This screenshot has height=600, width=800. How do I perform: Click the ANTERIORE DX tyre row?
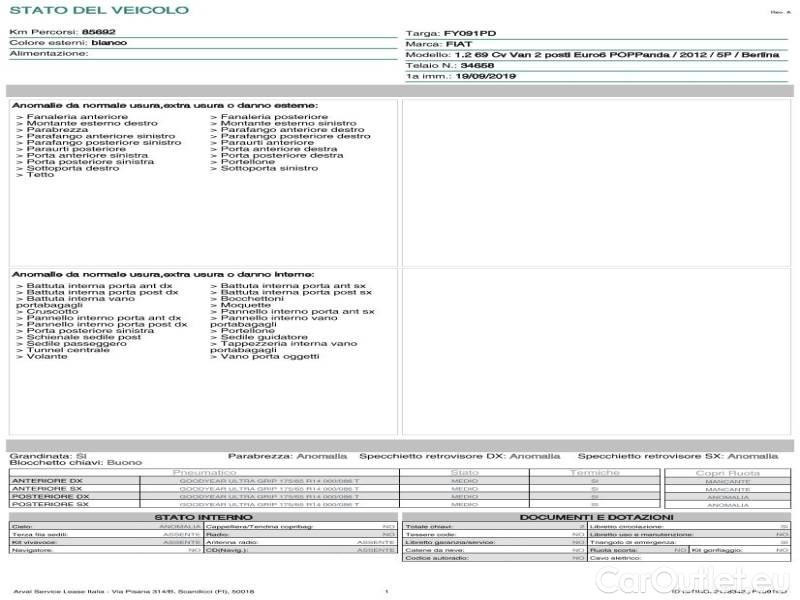(48, 481)
